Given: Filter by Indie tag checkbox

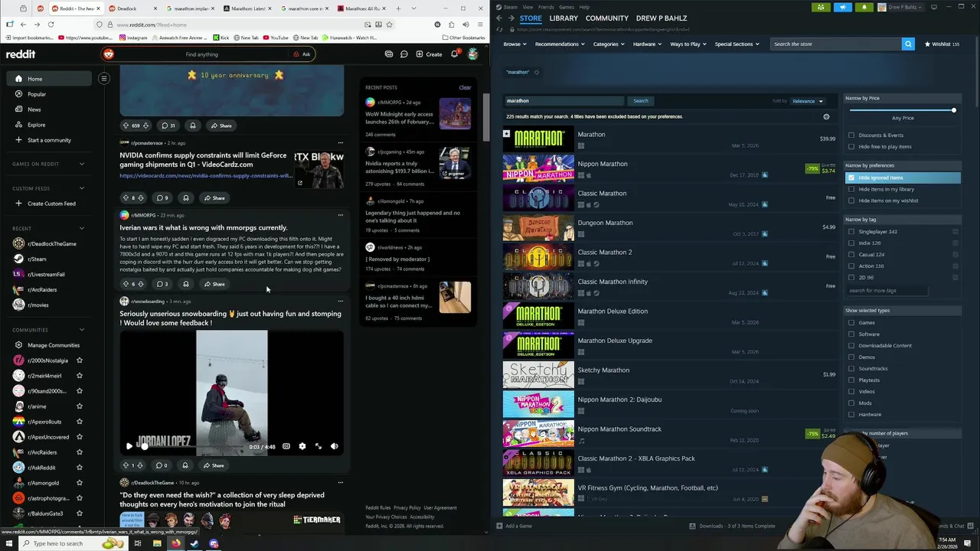Looking at the screenshot, I should (851, 243).
